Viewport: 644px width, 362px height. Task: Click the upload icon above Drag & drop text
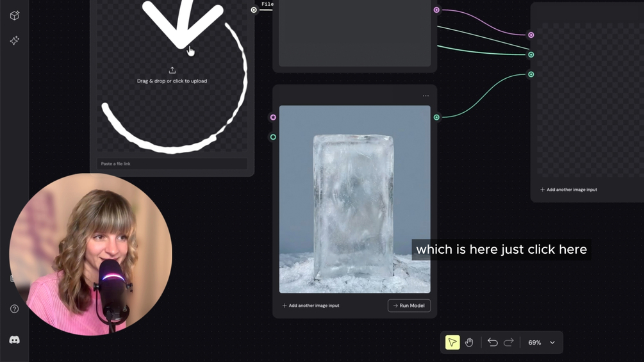click(x=172, y=70)
